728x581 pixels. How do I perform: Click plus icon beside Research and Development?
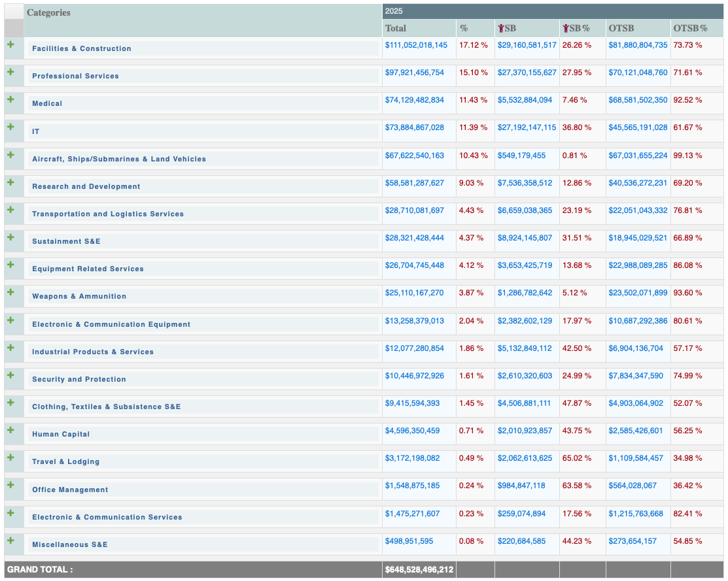click(x=10, y=182)
